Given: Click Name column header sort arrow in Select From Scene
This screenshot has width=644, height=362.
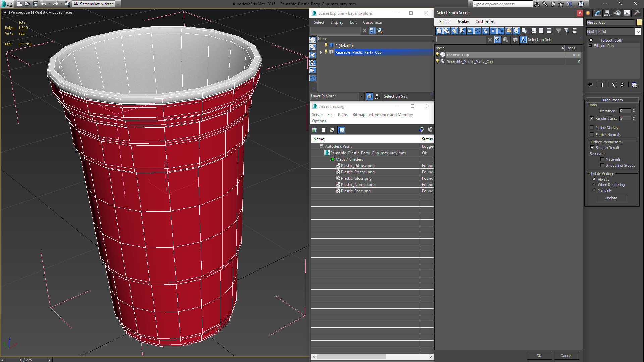Looking at the screenshot, I should (562, 48).
